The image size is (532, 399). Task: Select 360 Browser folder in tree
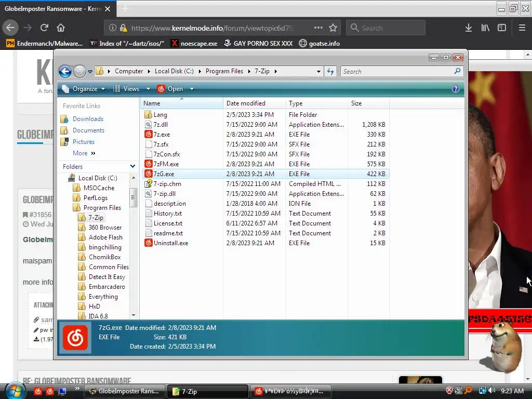[x=105, y=228]
